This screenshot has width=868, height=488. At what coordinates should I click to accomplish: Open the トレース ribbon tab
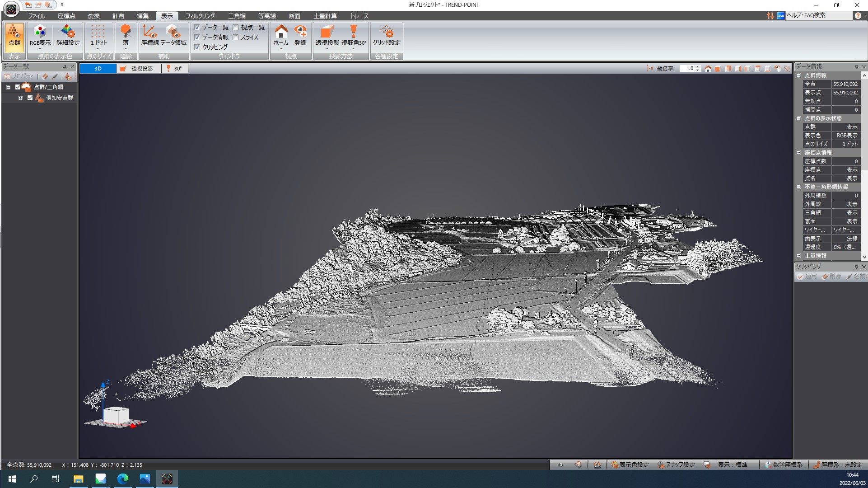tap(359, 16)
